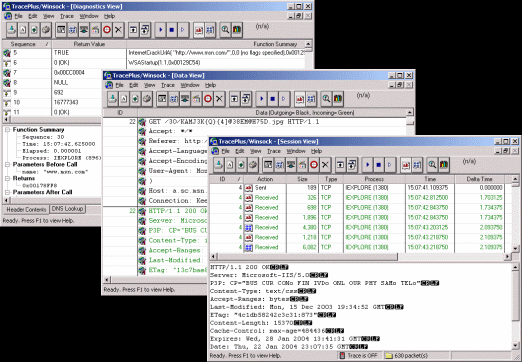Click the blue play arrow in Data View toolbar
Viewport: 522px width, 362px height.
pyautogui.click(x=261, y=99)
